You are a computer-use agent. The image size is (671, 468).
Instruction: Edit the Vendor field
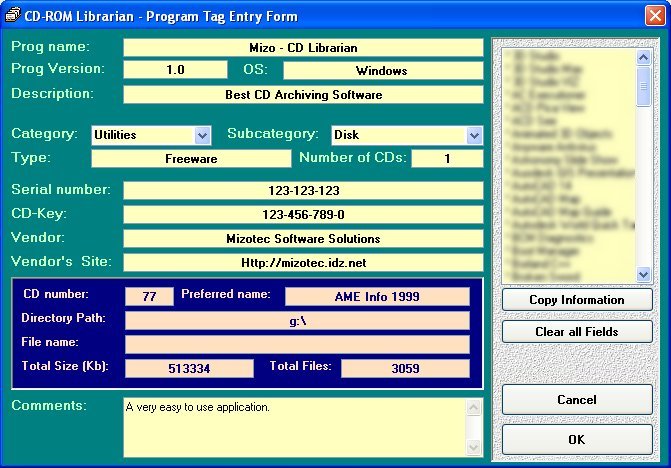pyautogui.click(x=303, y=238)
